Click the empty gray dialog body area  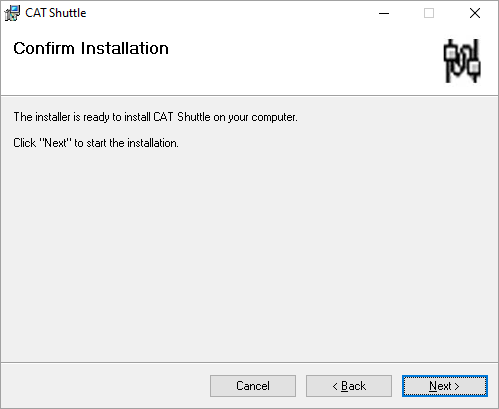(x=249, y=253)
